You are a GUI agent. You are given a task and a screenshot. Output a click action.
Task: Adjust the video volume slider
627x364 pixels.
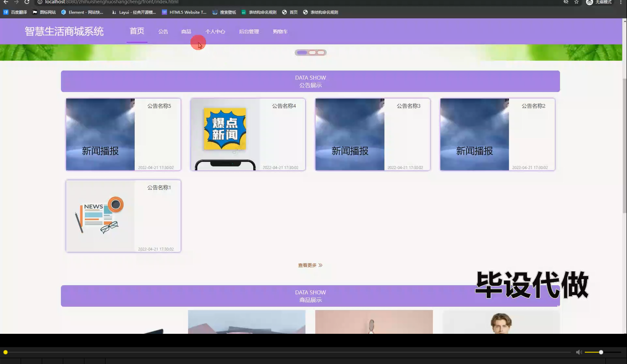[x=603, y=352]
